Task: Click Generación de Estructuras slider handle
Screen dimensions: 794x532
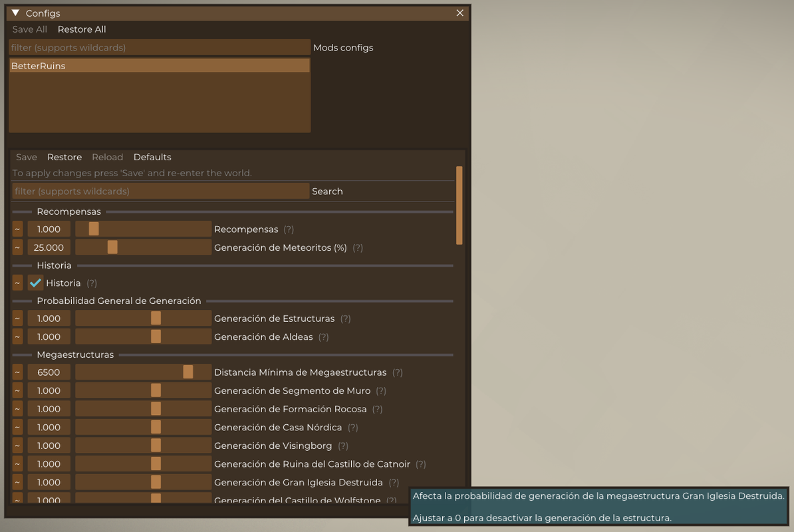Action: (156, 319)
